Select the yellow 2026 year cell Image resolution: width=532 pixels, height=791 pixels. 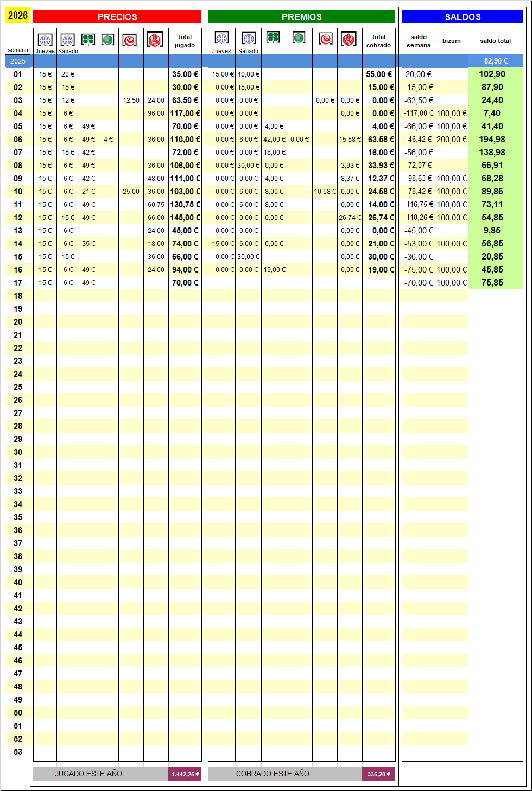coord(17,16)
